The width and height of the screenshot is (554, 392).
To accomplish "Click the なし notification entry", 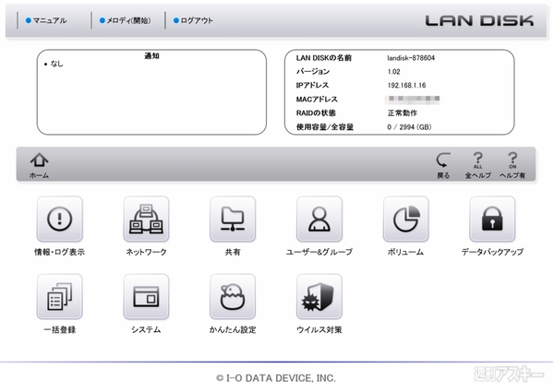I will pos(57,64).
